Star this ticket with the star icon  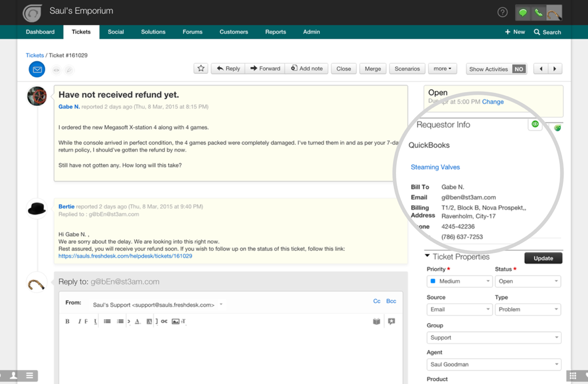tap(201, 69)
